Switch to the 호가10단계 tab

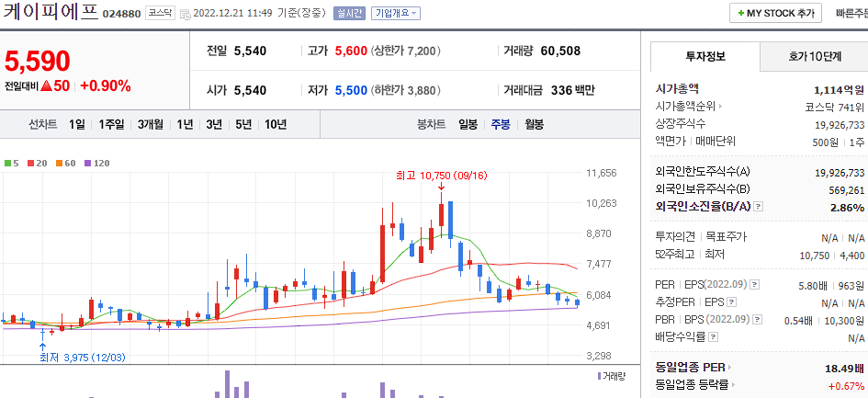(815, 56)
